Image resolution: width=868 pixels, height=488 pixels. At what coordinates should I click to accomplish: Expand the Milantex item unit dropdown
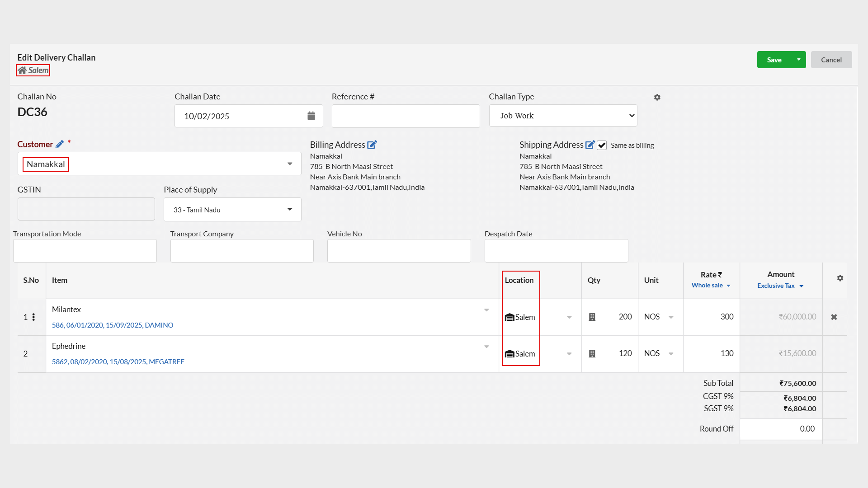(x=671, y=317)
